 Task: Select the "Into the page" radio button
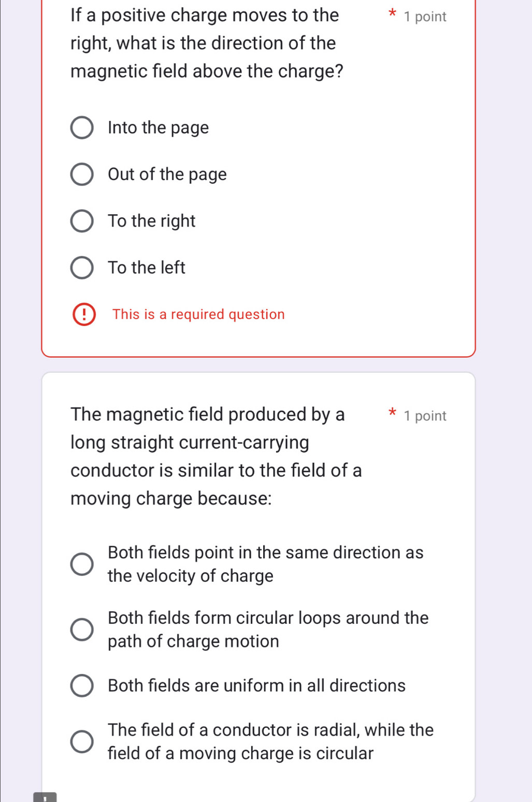point(82,128)
